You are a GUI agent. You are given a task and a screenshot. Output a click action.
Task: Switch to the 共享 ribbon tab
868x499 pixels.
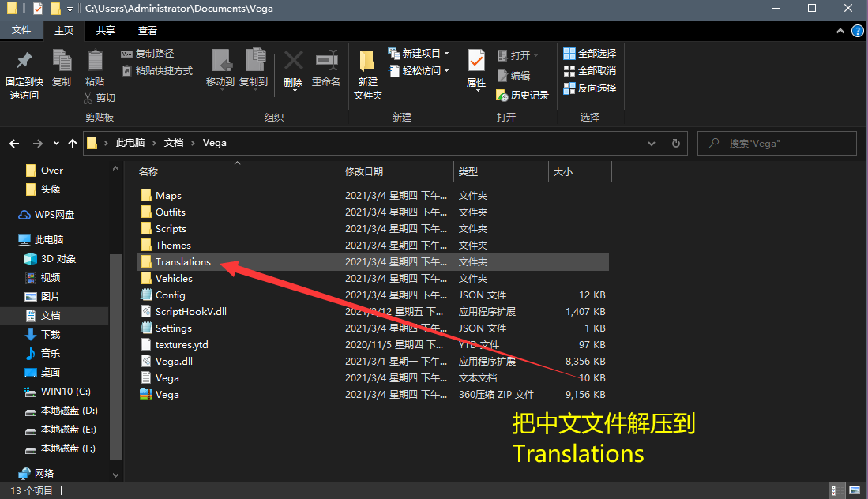105,30
